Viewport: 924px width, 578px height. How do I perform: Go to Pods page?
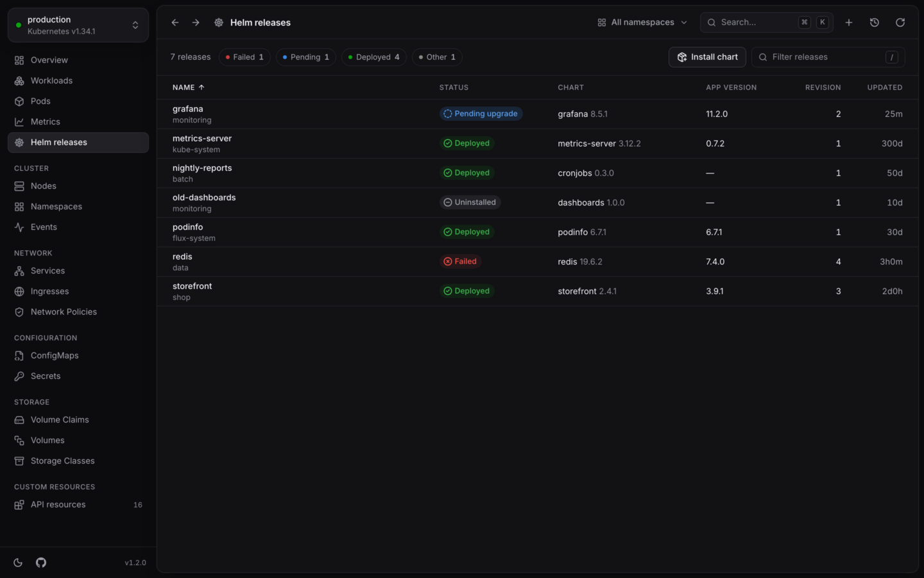tap(78, 101)
